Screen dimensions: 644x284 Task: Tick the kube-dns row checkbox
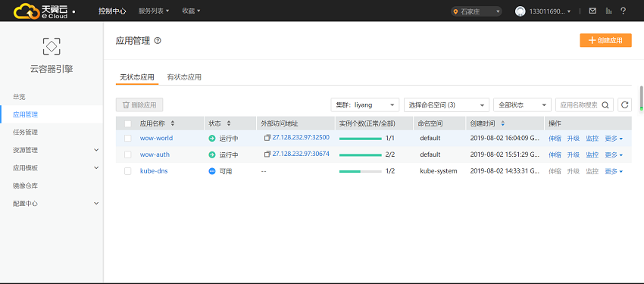[x=128, y=171]
